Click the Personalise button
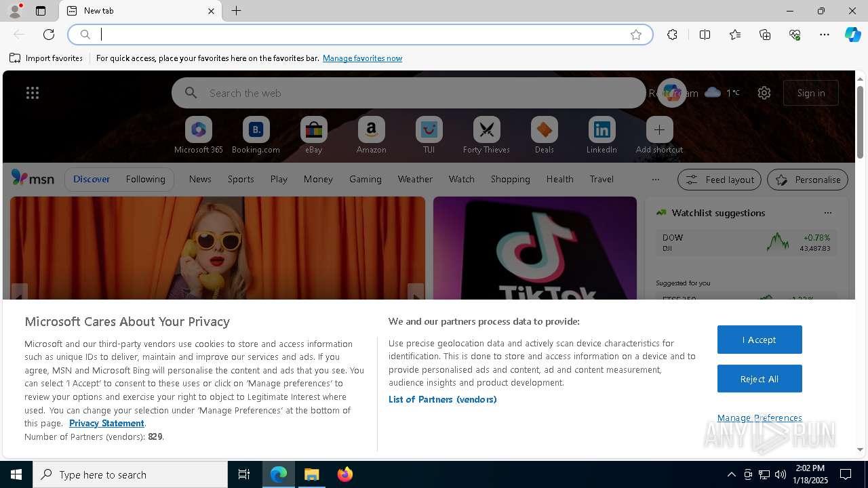This screenshot has width=868, height=488. click(808, 180)
